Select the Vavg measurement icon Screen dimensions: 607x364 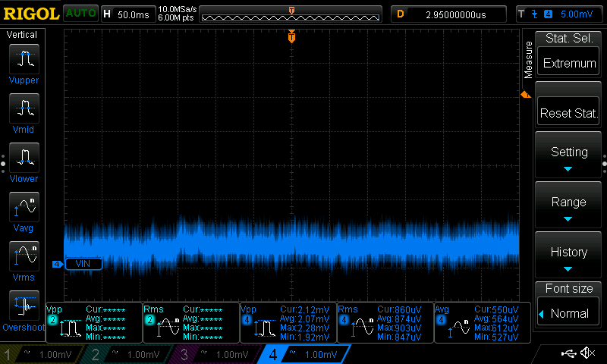tap(24, 207)
